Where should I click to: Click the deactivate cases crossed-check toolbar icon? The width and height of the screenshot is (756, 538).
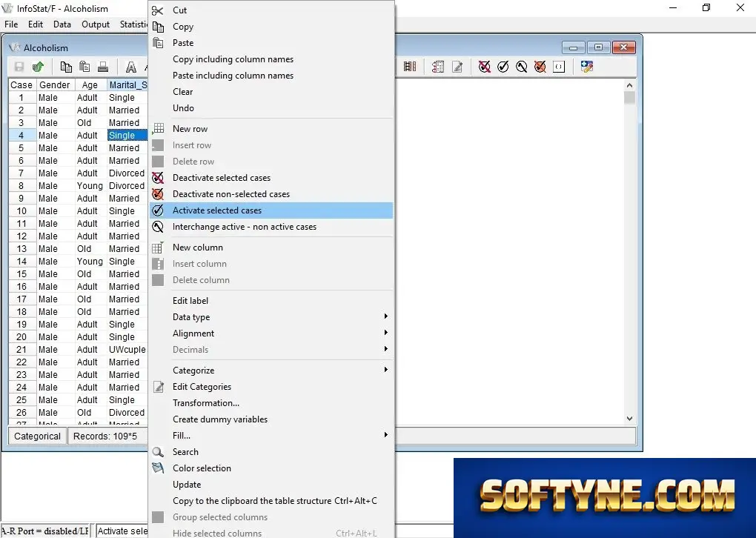point(485,67)
